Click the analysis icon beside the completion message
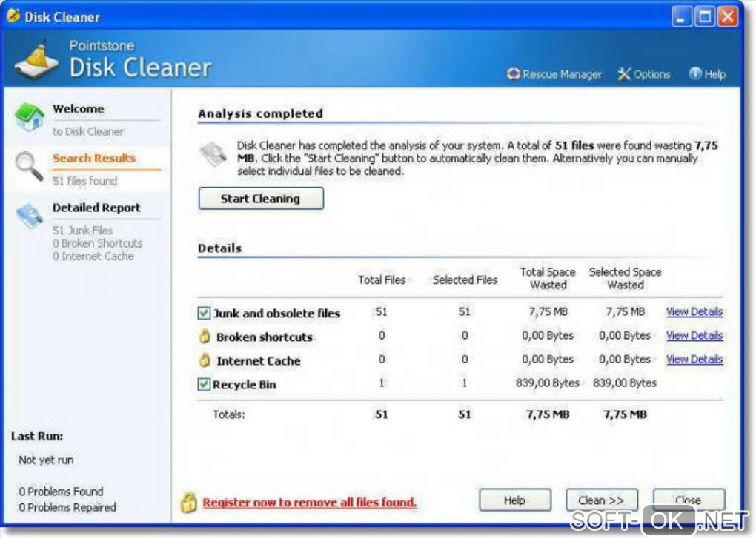 point(213,154)
